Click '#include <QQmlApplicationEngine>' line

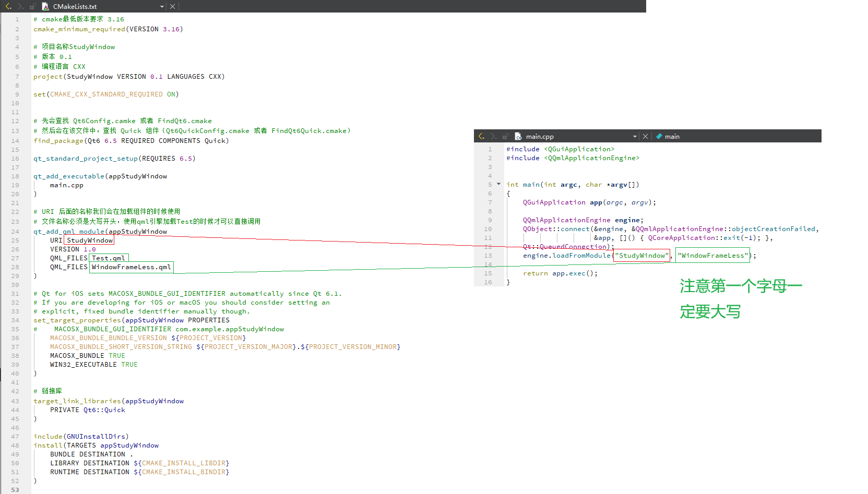[573, 158]
